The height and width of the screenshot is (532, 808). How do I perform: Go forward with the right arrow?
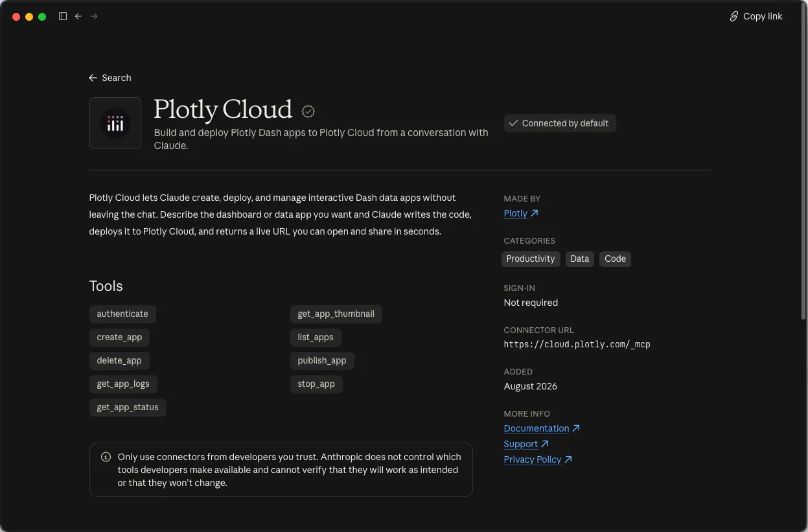coord(94,16)
